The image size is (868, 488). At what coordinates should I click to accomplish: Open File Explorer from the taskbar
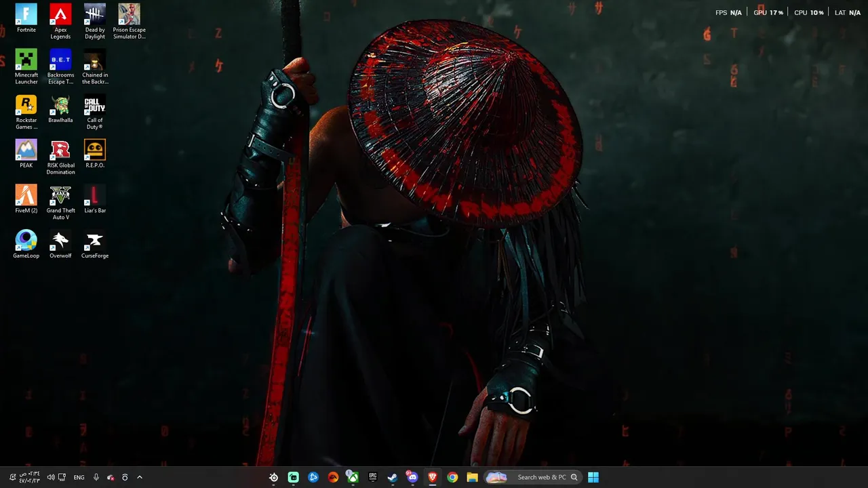coord(472,477)
